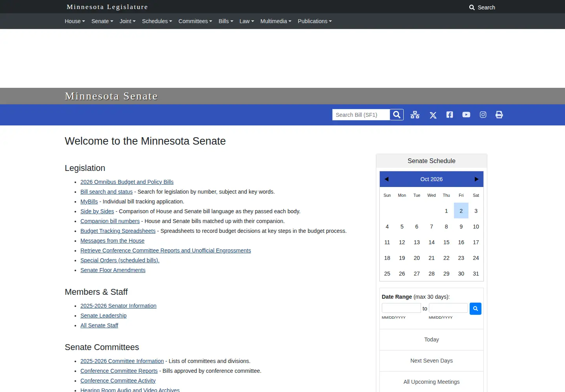This screenshot has width=565, height=392.
Task: Expand the Schedules dropdown menu
Action: point(157,21)
